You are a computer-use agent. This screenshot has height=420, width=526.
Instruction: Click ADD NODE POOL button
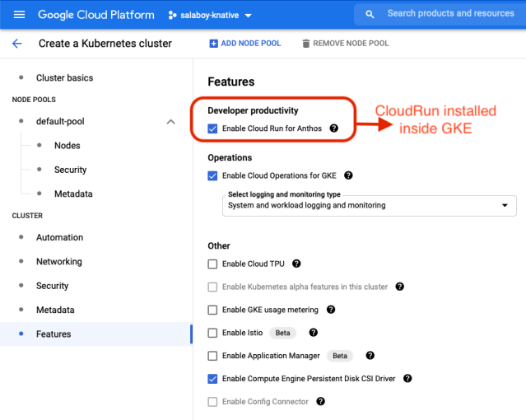tap(245, 44)
